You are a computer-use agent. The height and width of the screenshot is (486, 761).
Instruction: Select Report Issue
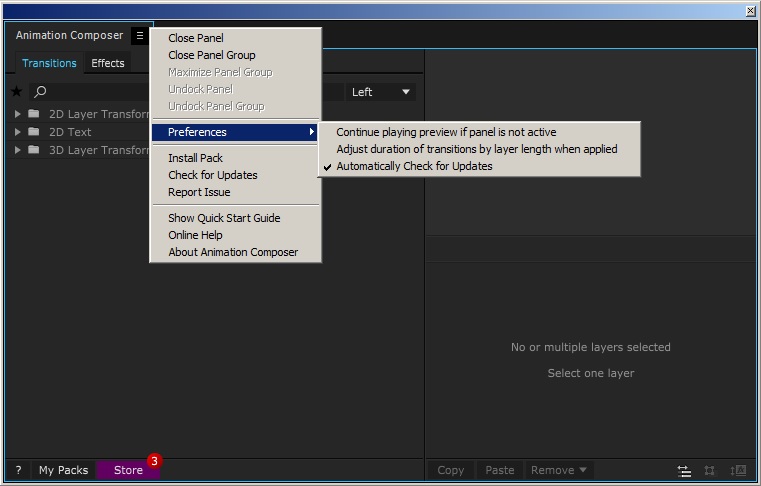pyautogui.click(x=235, y=192)
